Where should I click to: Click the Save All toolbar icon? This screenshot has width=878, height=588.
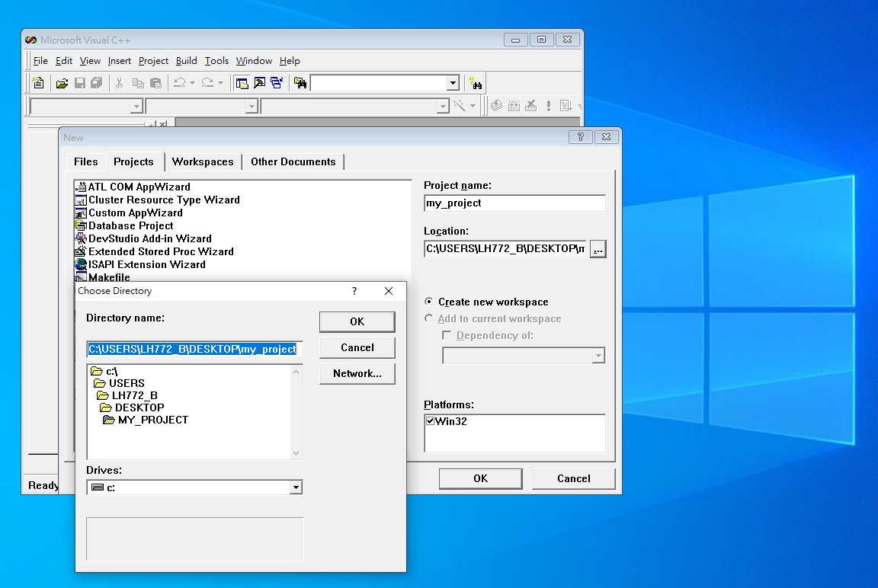[x=97, y=83]
